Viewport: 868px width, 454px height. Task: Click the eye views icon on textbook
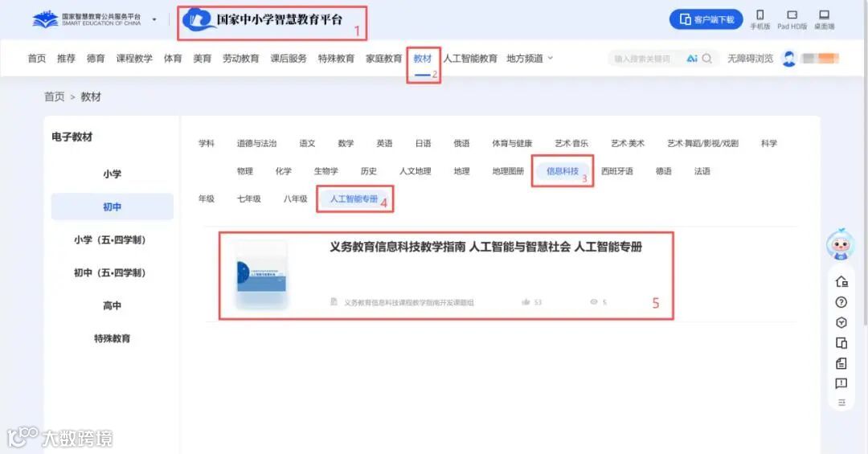coord(594,302)
